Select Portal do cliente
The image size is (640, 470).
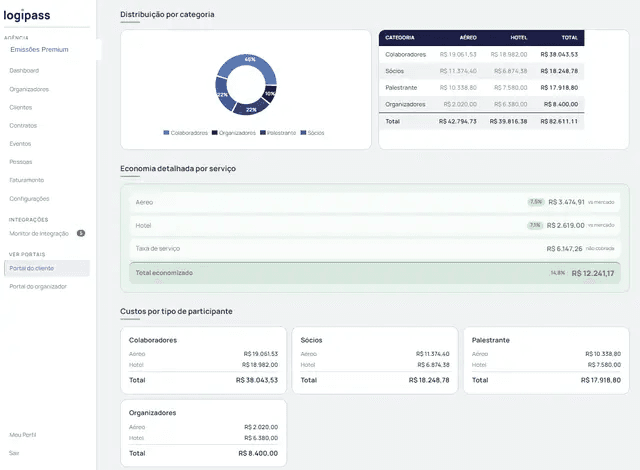(x=47, y=268)
